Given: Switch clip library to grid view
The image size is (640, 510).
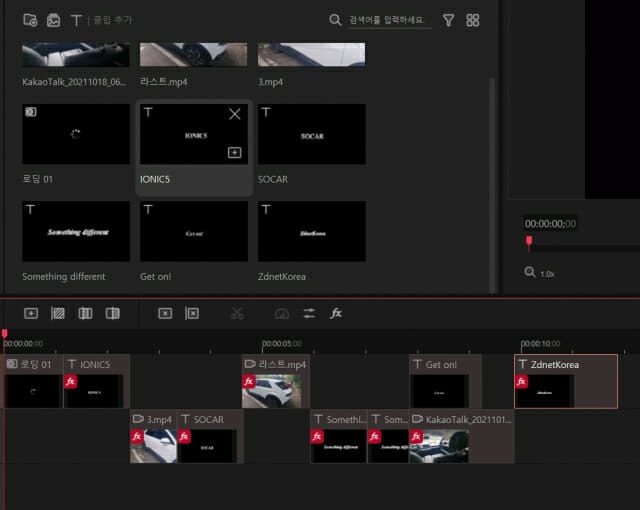Looking at the screenshot, I should pos(473,20).
